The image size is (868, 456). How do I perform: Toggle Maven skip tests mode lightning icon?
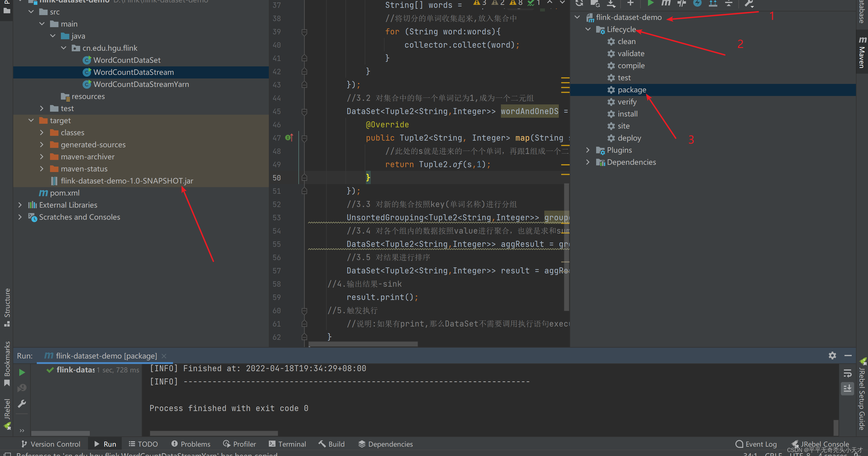(697, 3)
